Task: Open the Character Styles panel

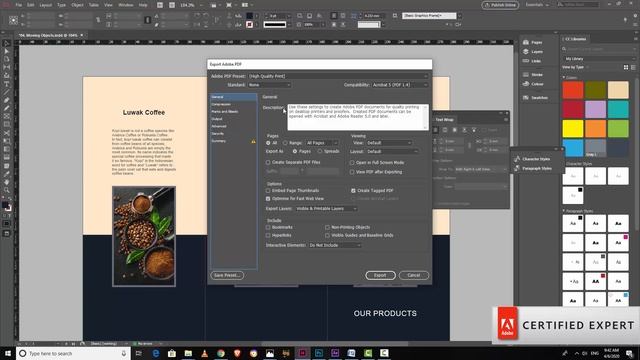Action: (532, 159)
